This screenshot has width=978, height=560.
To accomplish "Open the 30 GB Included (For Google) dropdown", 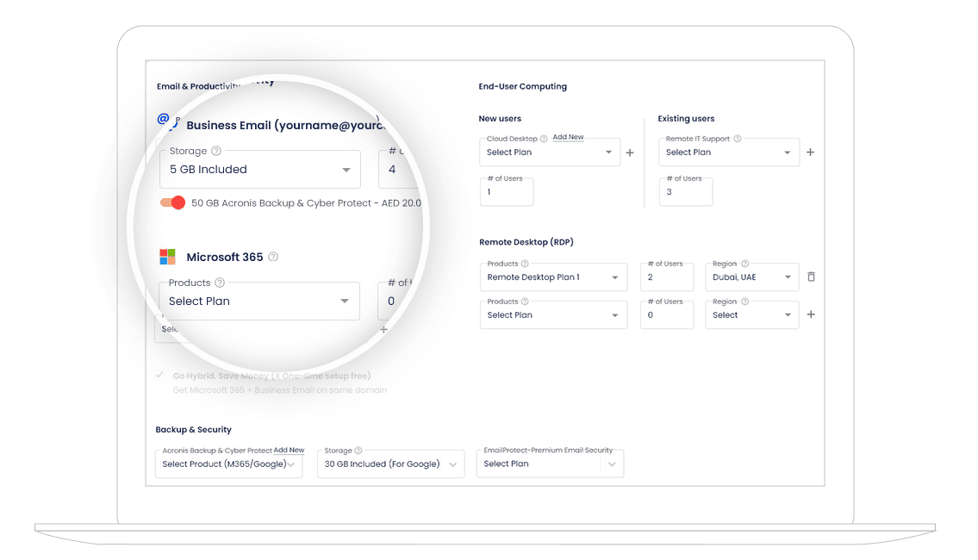I will tap(390, 464).
